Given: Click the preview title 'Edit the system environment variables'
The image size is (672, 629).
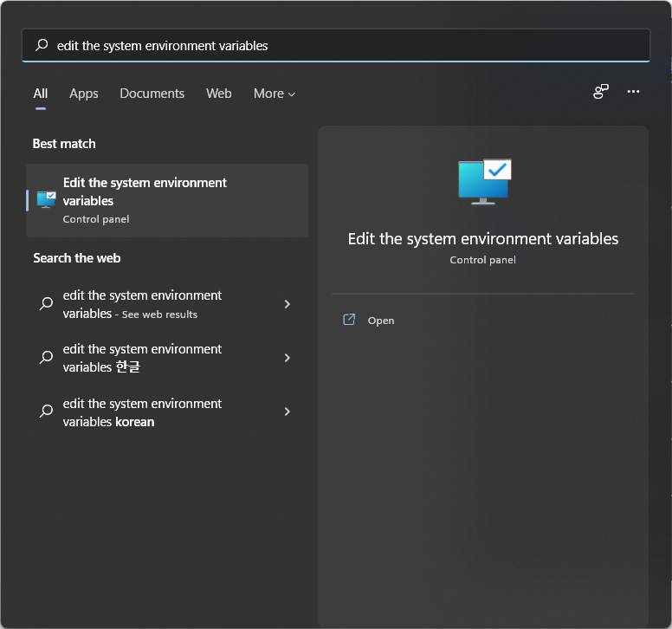Looking at the screenshot, I should click(483, 239).
